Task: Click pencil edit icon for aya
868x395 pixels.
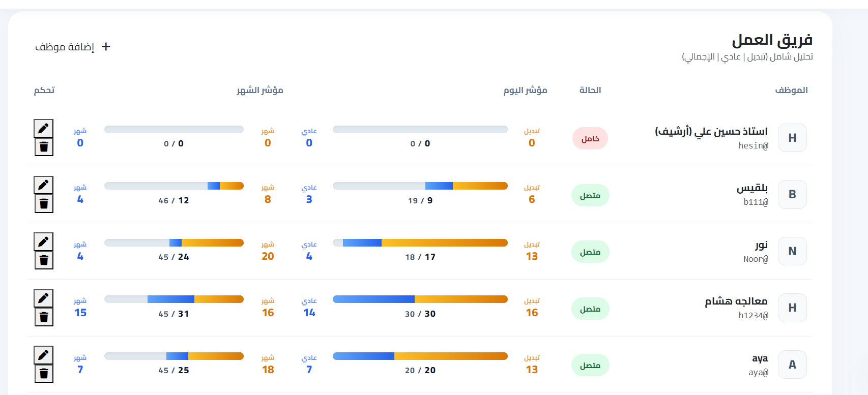Action: [x=44, y=355]
